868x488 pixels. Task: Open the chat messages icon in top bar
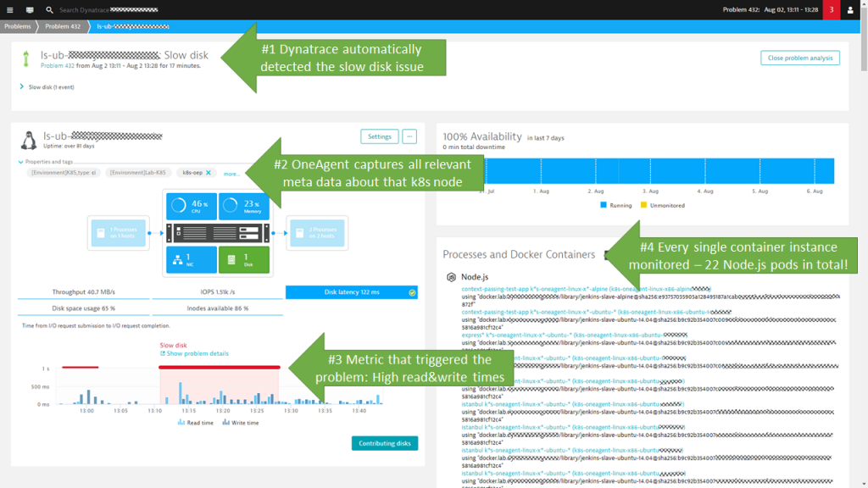(30, 10)
